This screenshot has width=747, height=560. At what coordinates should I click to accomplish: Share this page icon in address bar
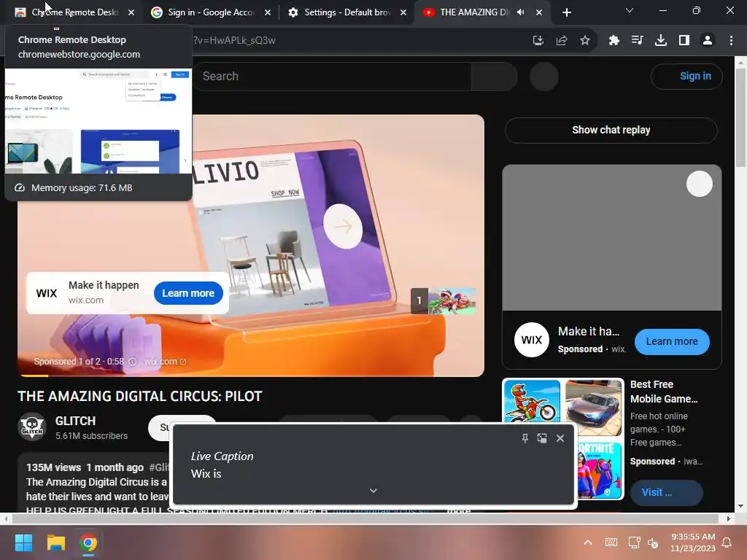[x=562, y=41]
